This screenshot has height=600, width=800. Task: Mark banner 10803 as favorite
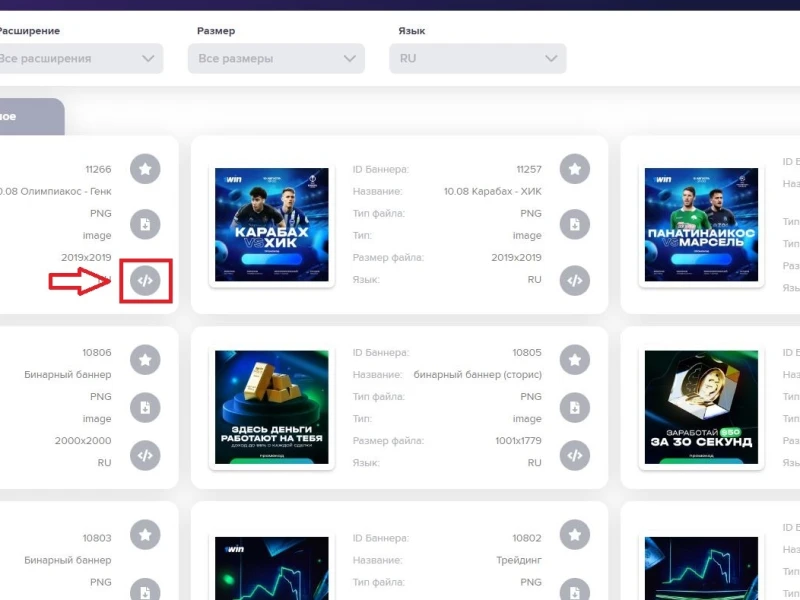click(x=145, y=534)
